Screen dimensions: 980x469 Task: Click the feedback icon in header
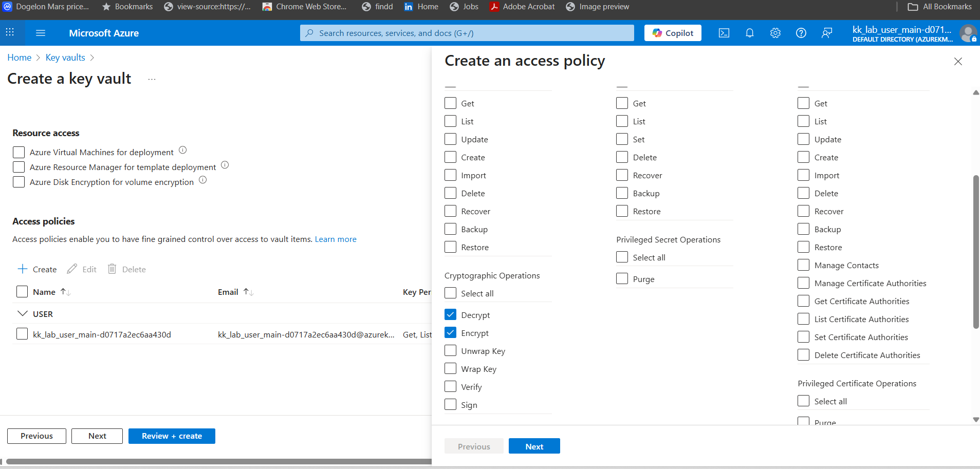pyautogui.click(x=826, y=33)
